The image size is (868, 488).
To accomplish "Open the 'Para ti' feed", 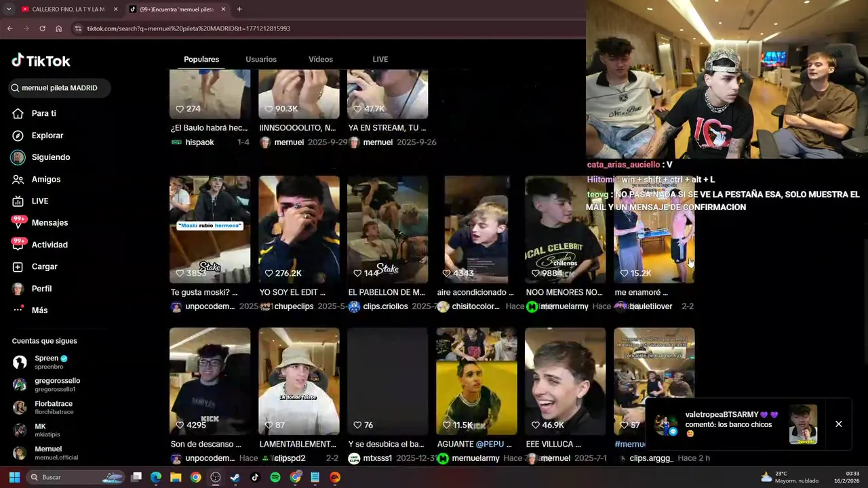I will 43,114.
